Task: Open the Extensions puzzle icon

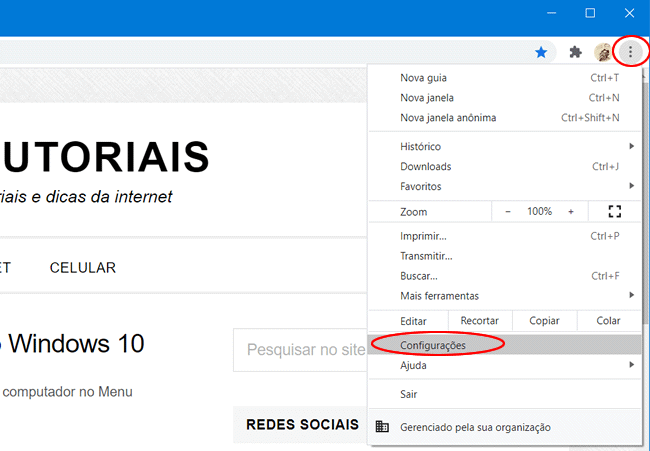Action: click(x=575, y=52)
